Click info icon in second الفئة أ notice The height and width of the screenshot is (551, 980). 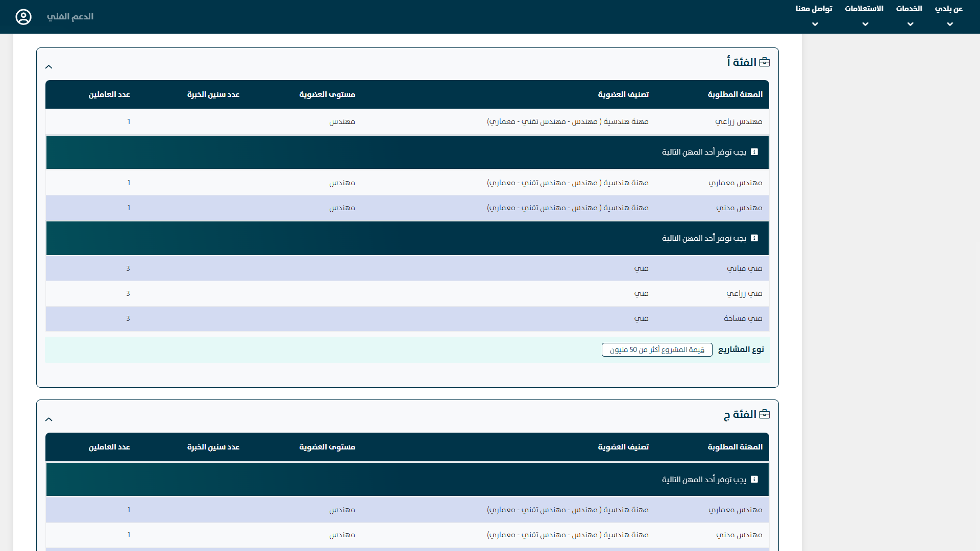coord(754,238)
